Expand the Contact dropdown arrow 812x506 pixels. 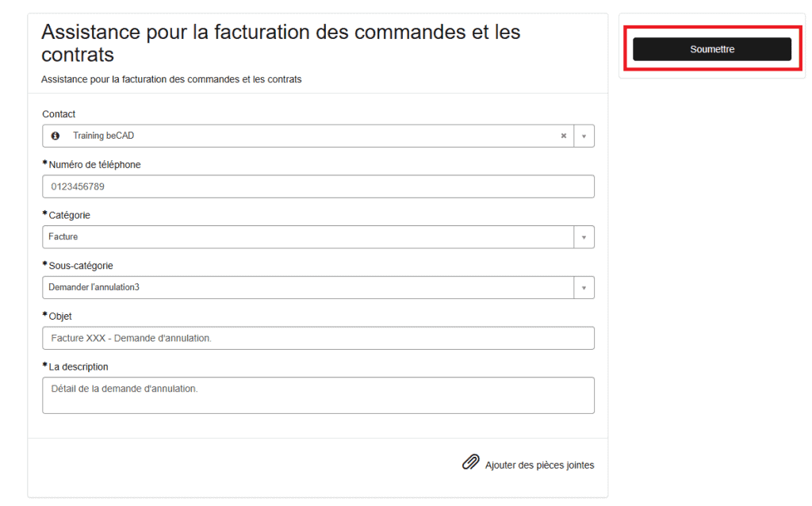coord(584,136)
